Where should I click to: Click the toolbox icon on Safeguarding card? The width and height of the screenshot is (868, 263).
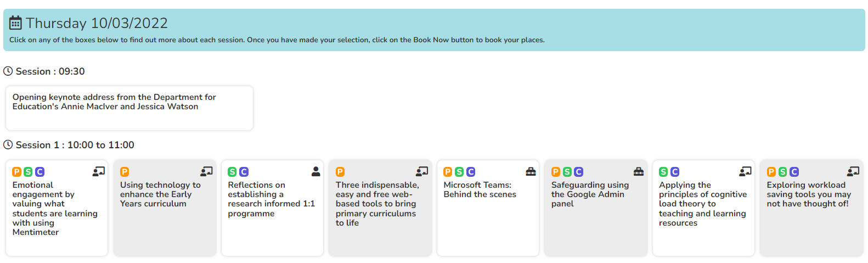click(x=639, y=172)
